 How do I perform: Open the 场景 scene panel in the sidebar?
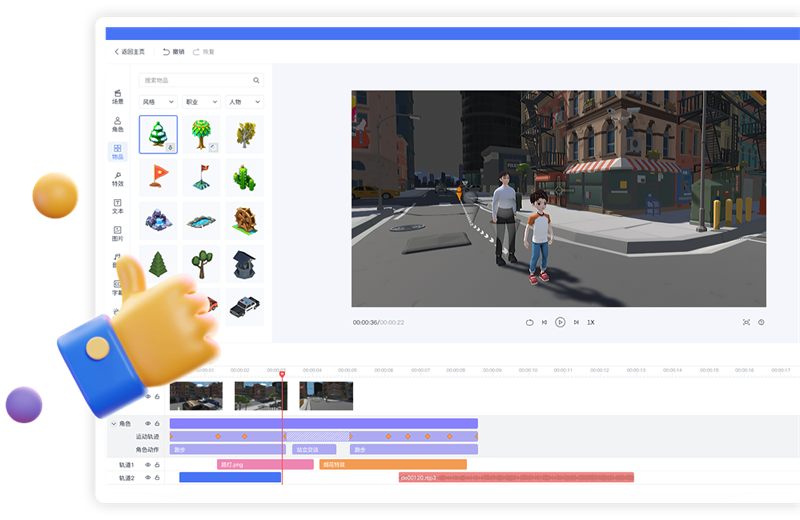tap(117, 96)
